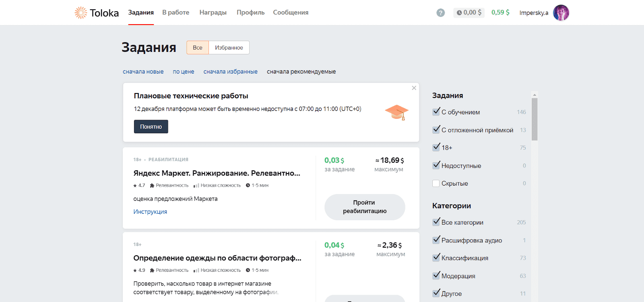Toggle the Классификация category
The image size is (644, 302).
coord(436,257)
